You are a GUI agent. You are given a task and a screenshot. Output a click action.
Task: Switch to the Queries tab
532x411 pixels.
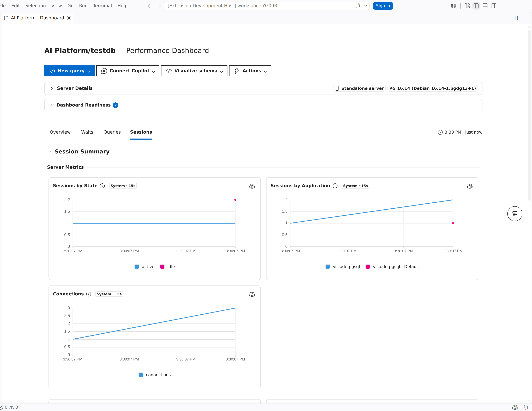(112, 132)
